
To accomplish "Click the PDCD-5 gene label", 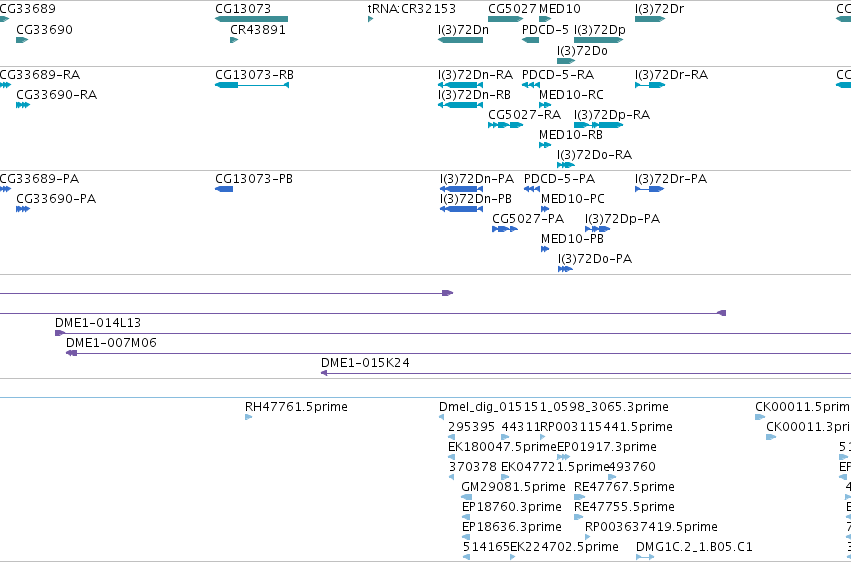I will point(545,30).
